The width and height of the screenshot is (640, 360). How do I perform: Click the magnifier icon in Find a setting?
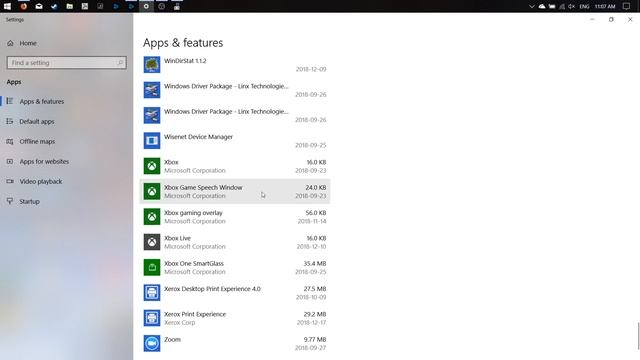pyautogui.click(x=120, y=62)
